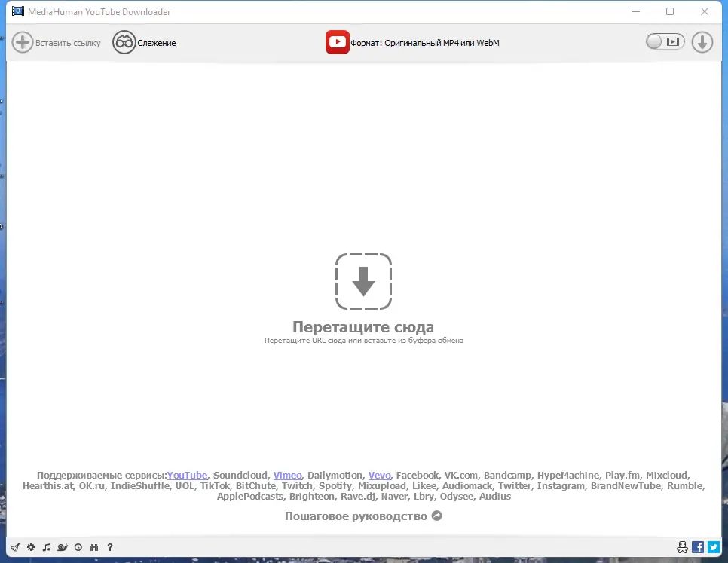
Task: Click the Soundcloud service name text
Action: 240,476
